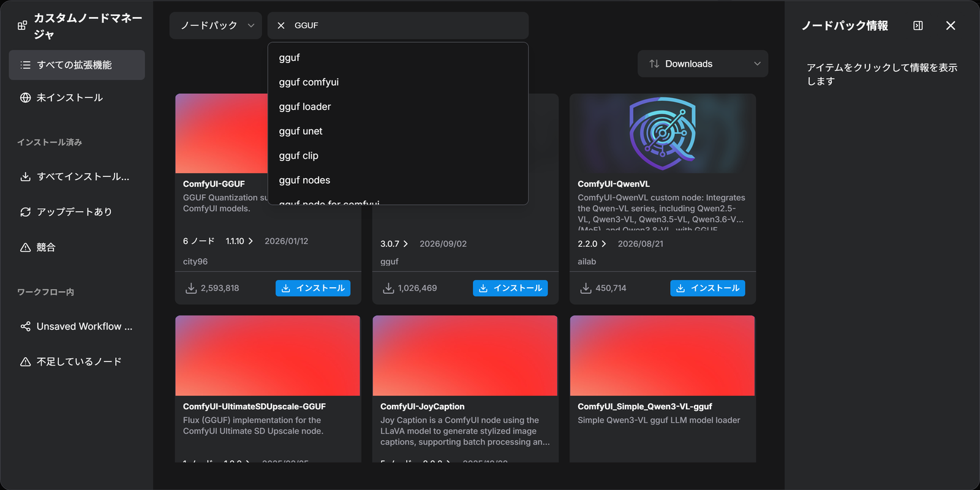Close the node pack info panel
Image resolution: width=980 pixels, height=490 pixels.
951,26
